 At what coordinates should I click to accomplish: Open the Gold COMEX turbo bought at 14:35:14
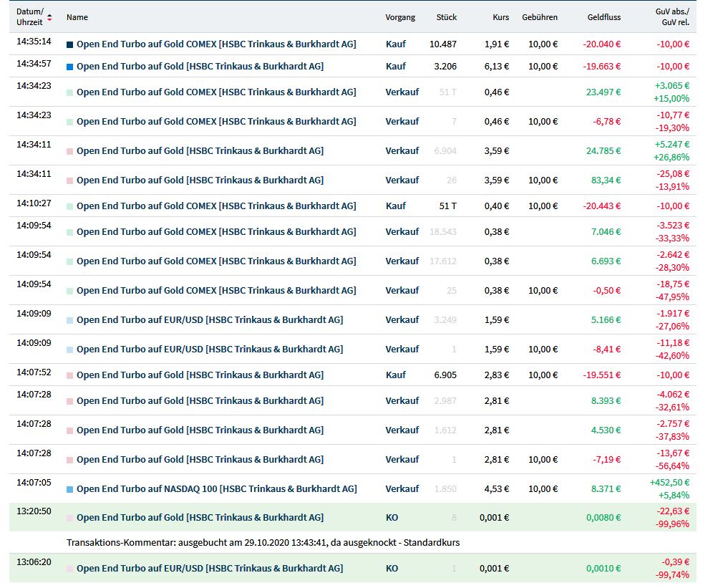(x=216, y=44)
